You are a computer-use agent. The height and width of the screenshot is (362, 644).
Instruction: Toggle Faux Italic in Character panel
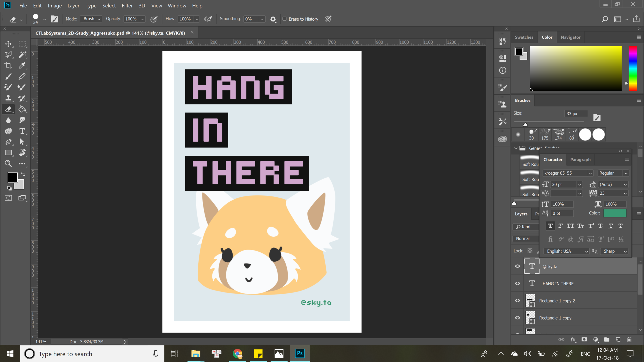[x=560, y=226]
